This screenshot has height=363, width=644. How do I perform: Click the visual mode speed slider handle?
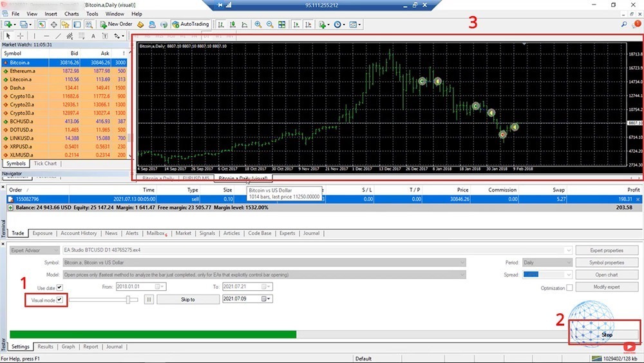pos(128,300)
